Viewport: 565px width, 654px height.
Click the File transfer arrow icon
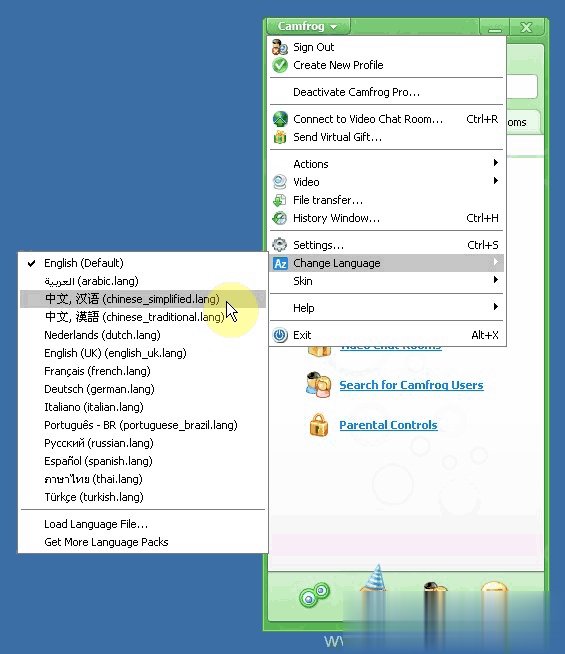coord(280,200)
